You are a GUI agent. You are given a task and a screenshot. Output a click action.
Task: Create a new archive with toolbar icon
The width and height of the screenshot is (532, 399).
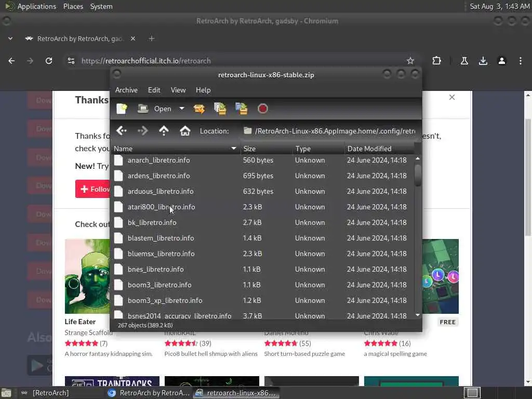tap(122, 109)
